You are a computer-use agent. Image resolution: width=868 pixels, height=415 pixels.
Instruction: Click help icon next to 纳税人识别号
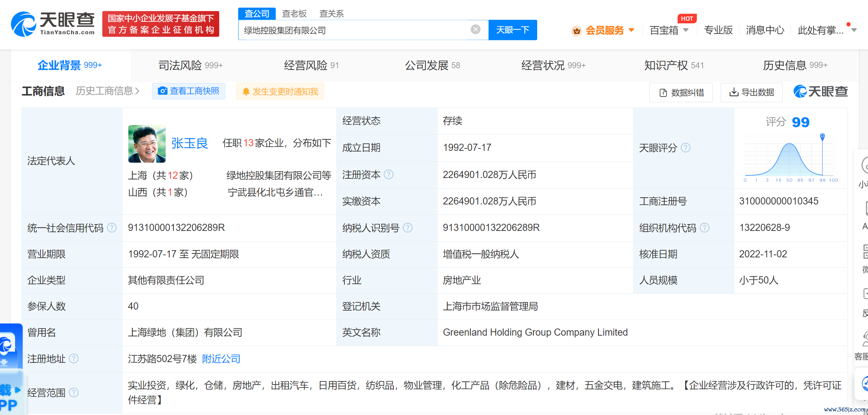tap(407, 228)
